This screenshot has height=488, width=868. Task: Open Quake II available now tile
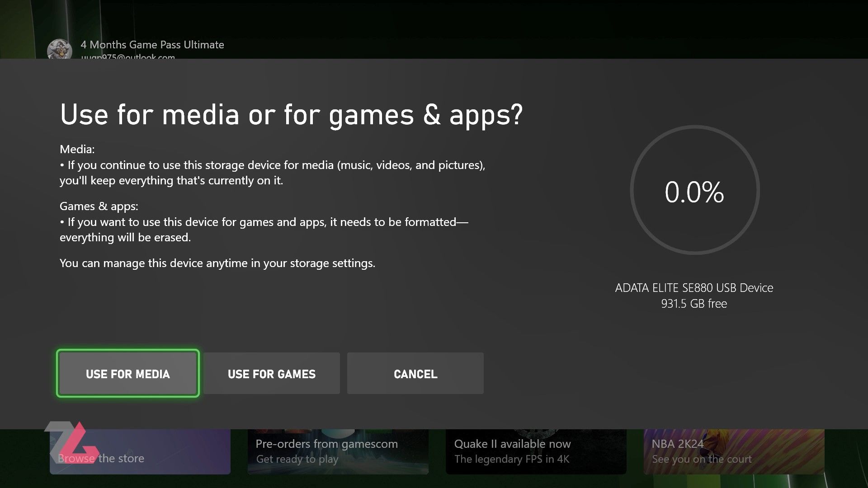point(536,452)
